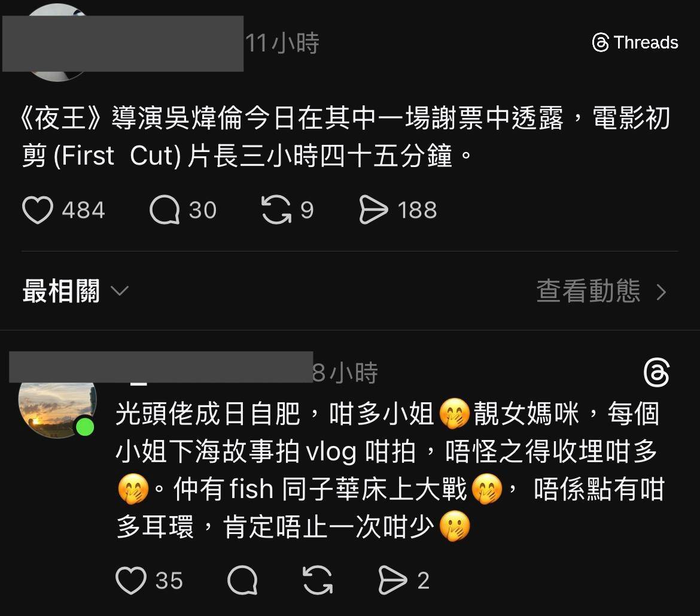700x616 pixels.
Task: Repost the 光頭佬 comment
Action: coord(318,580)
